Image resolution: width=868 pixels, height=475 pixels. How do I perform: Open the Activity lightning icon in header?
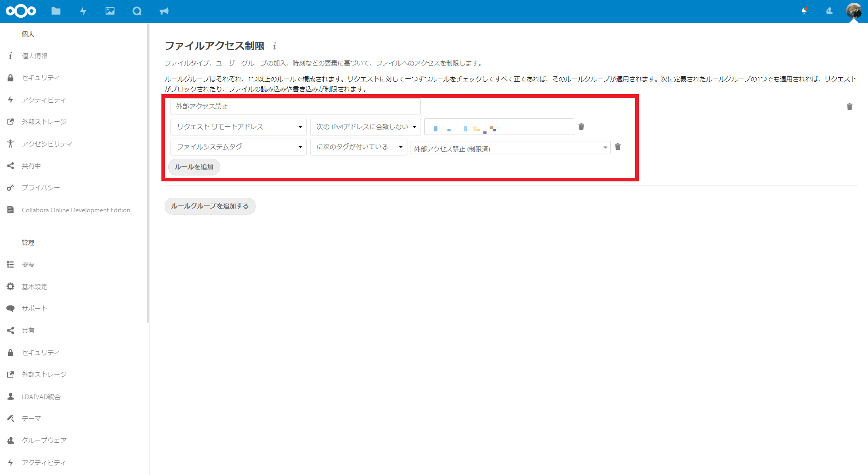tap(83, 11)
